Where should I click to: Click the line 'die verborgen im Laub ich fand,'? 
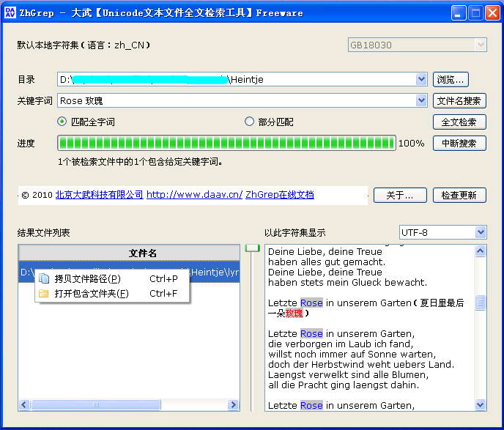coord(341,344)
